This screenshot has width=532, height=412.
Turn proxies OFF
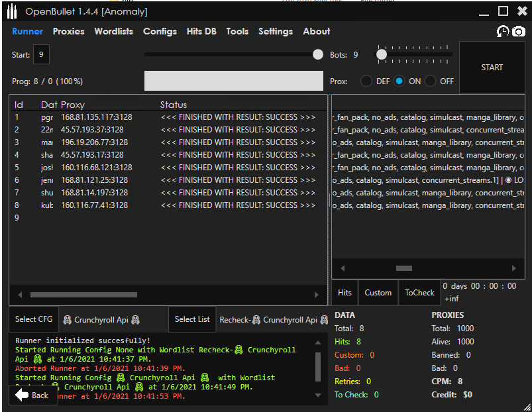click(x=429, y=81)
